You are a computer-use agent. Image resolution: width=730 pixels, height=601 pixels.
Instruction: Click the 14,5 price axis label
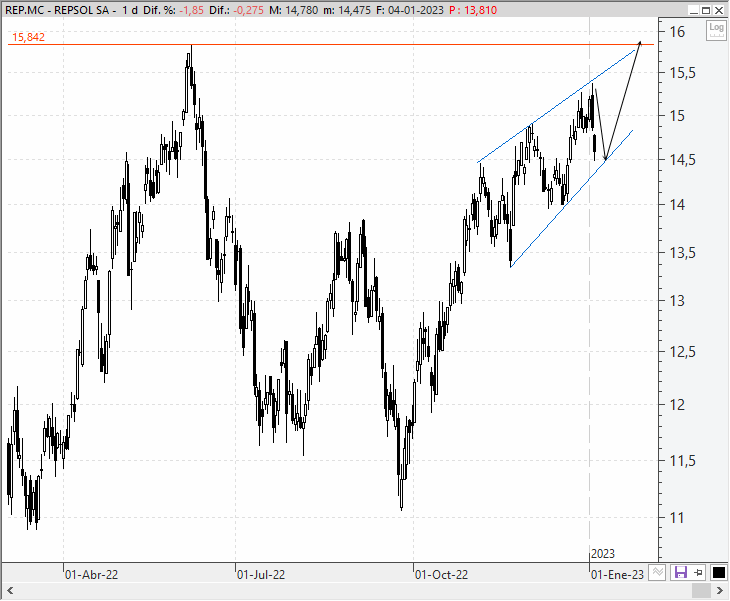(x=683, y=160)
